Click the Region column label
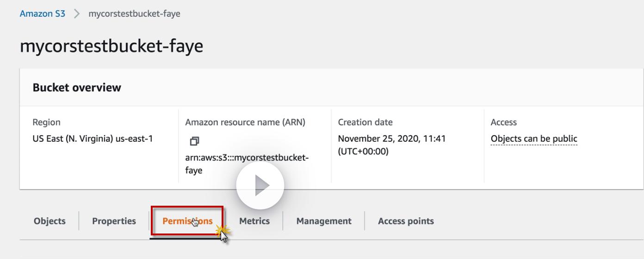Screen dimensions: 644x259 [46, 122]
